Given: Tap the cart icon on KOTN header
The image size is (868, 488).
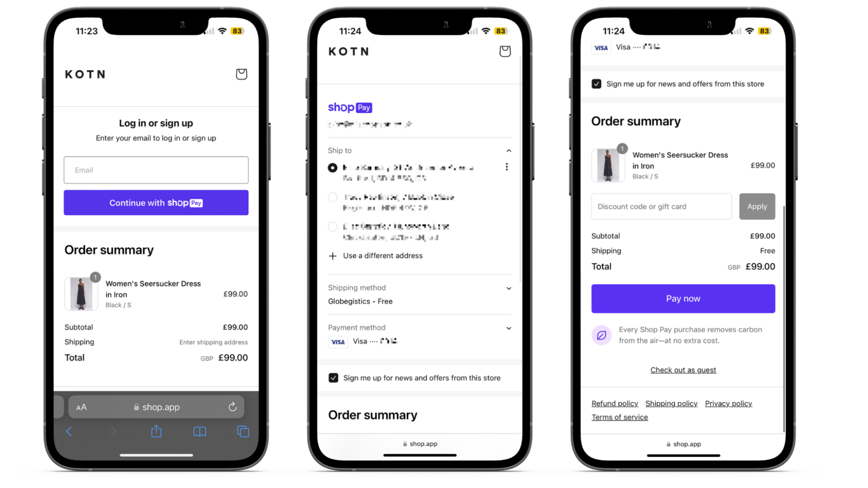Looking at the screenshot, I should (x=241, y=73).
